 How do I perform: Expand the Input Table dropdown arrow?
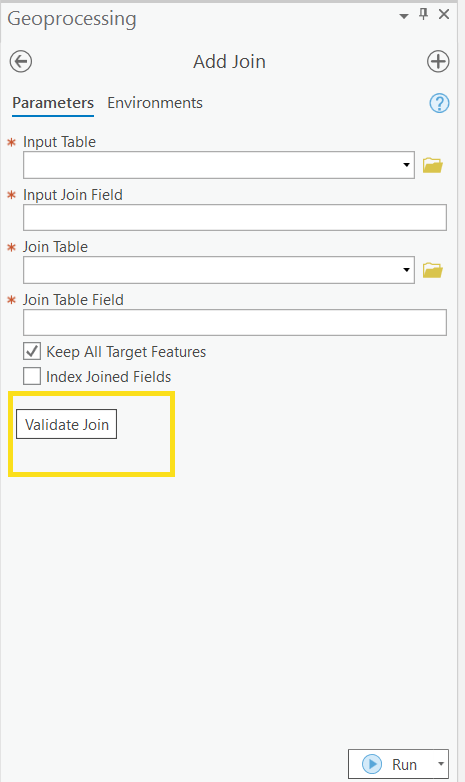pyautogui.click(x=406, y=165)
